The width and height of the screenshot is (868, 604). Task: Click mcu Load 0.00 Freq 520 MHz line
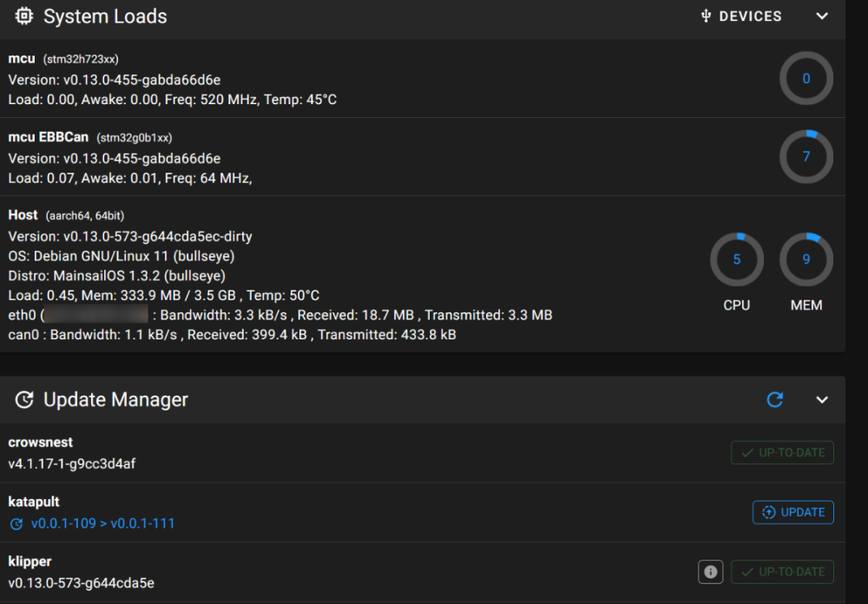pos(172,100)
